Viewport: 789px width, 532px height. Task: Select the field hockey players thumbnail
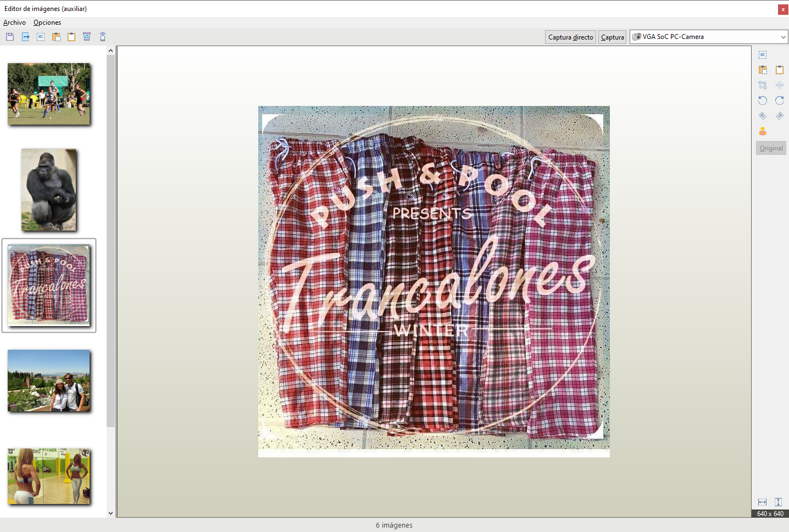[x=49, y=94]
